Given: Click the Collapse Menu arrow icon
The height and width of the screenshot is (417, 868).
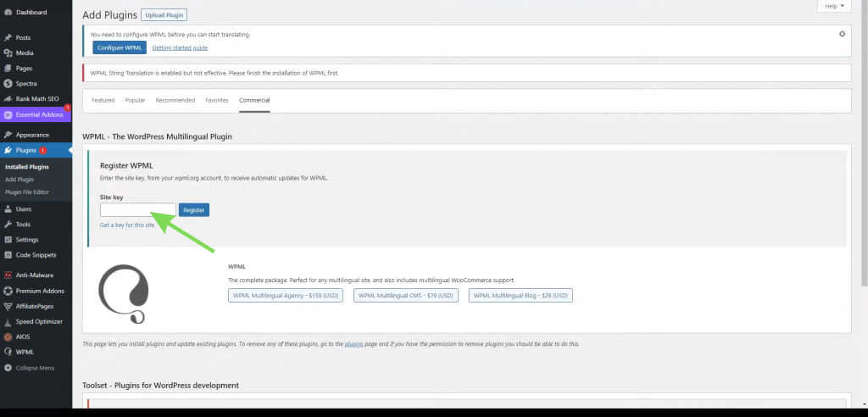Looking at the screenshot, I should pyautogui.click(x=8, y=368).
